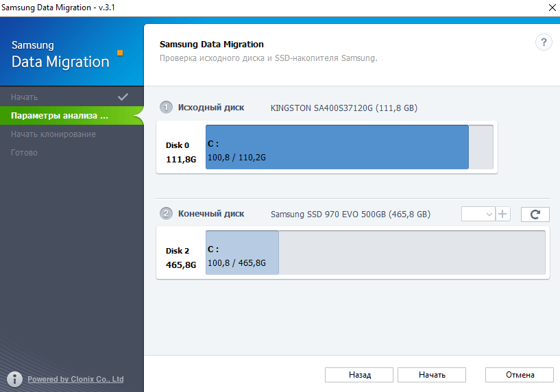
Task: Click the help question mark icon
Action: tap(543, 42)
